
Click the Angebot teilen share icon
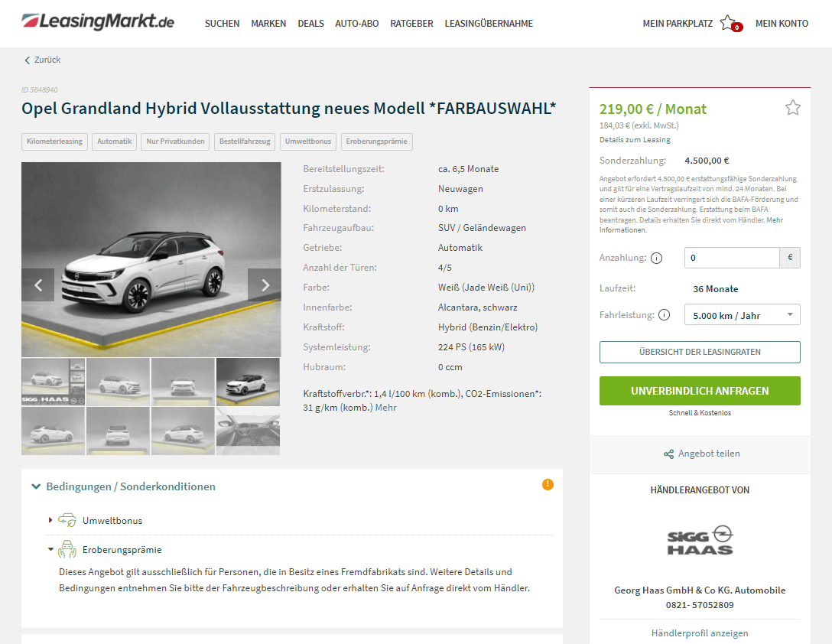point(668,454)
